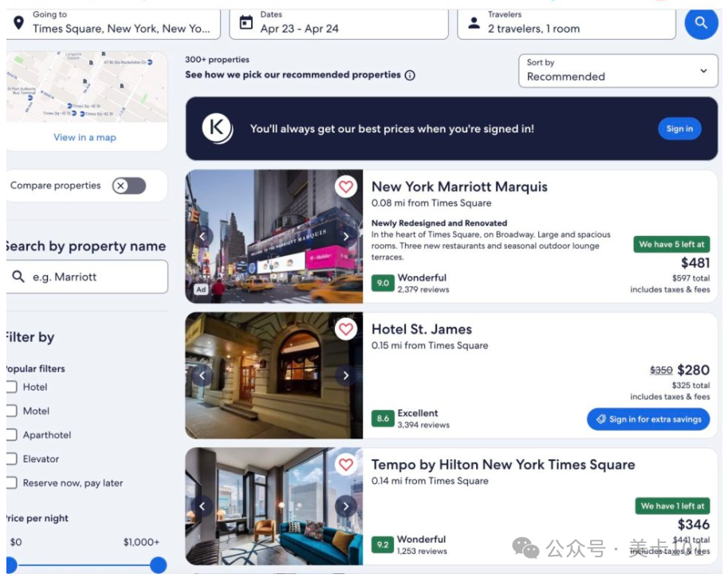Click the 'We have 5 left at' badge
The width and height of the screenshot is (728, 578).
[x=671, y=244]
